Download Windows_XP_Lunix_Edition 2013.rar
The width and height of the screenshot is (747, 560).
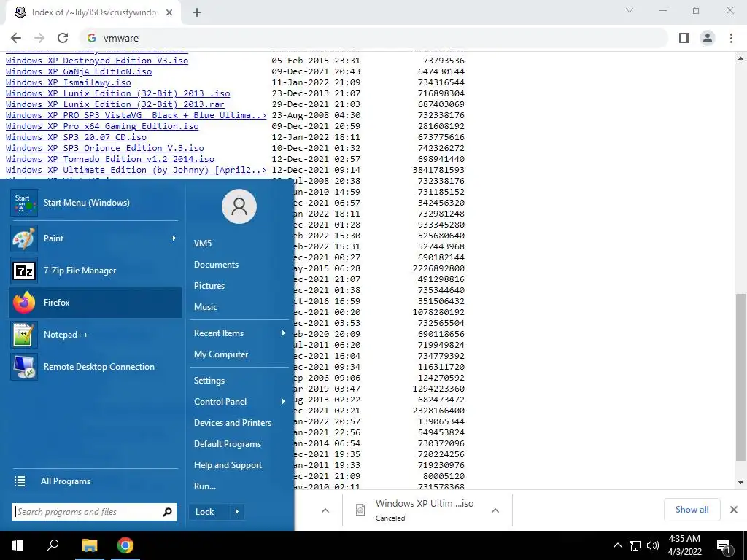[x=115, y=104]
